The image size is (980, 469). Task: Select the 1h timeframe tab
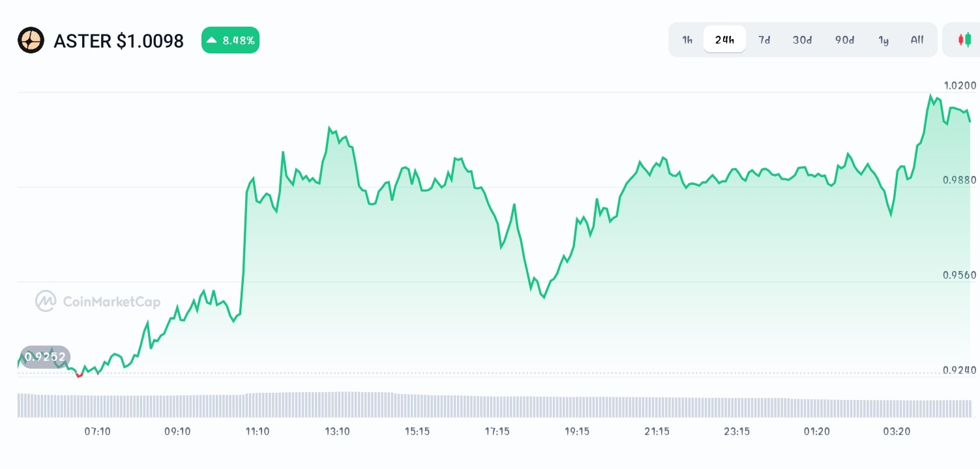tap(687, 40)
